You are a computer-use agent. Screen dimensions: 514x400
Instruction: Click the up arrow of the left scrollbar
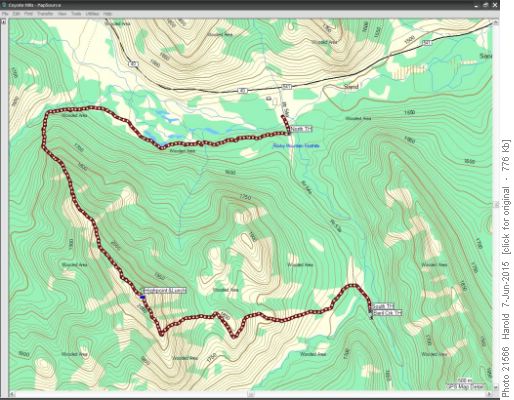click(4, 21)
